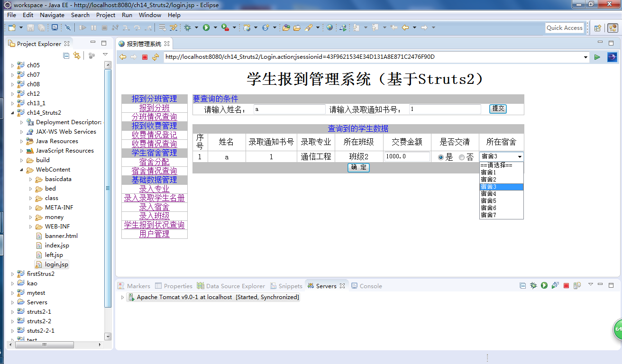Screen dimensions: 622x364
Task: Open the 学生报到状况查询 link
Action: 154,225
